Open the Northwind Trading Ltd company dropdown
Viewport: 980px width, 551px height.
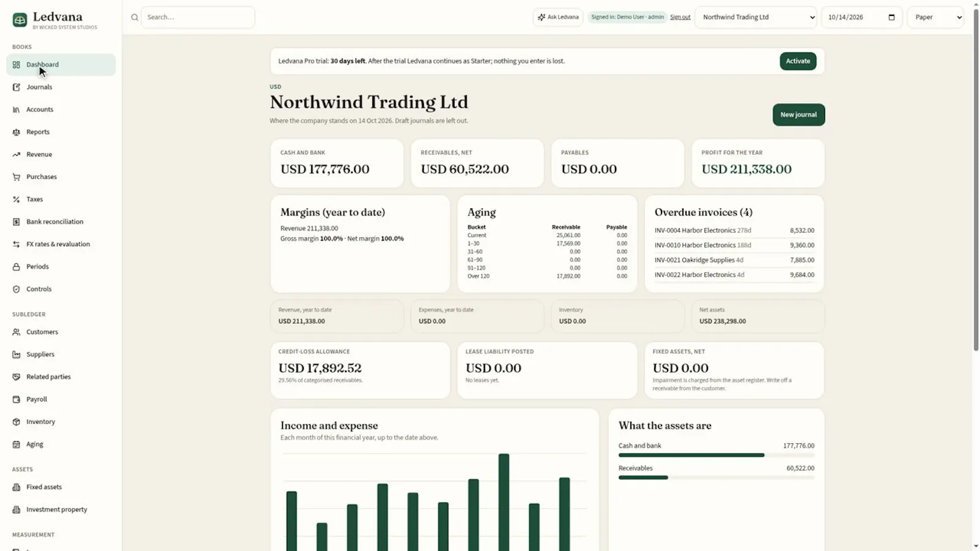tap(756, 17)
